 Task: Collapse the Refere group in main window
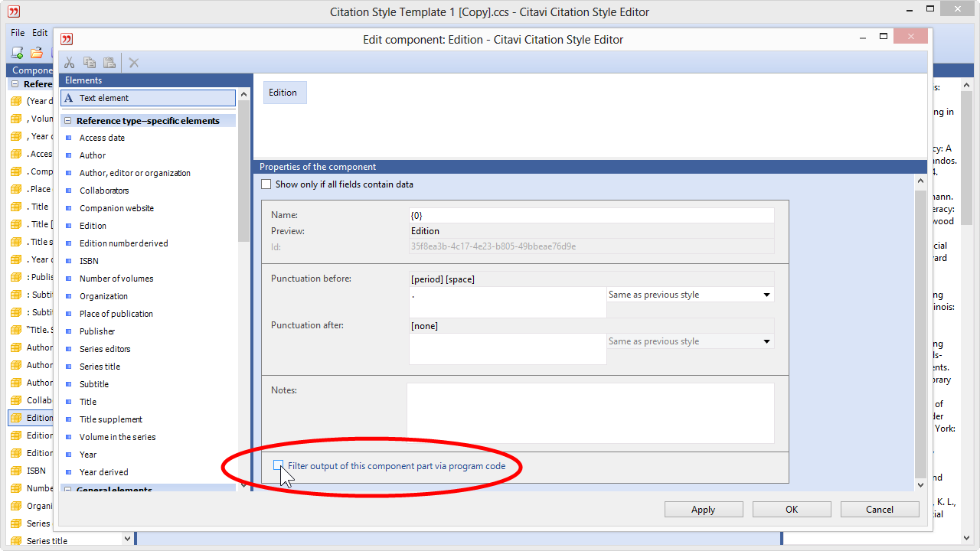click(15, 84)
